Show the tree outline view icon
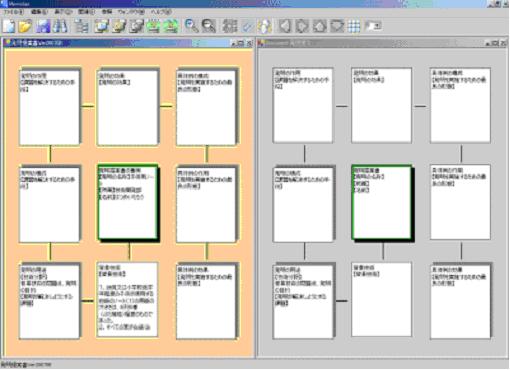The height and width of the screenshot is (370, 510). [x=81, y=26]
